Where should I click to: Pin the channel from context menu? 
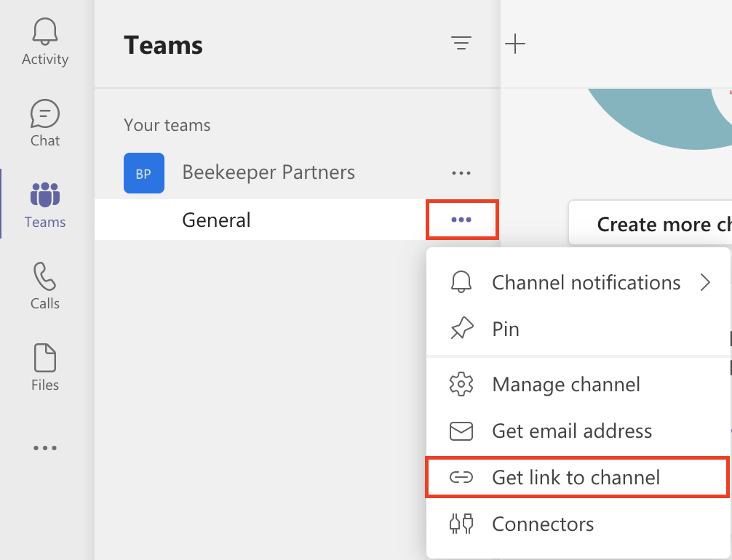coord(506,329)
